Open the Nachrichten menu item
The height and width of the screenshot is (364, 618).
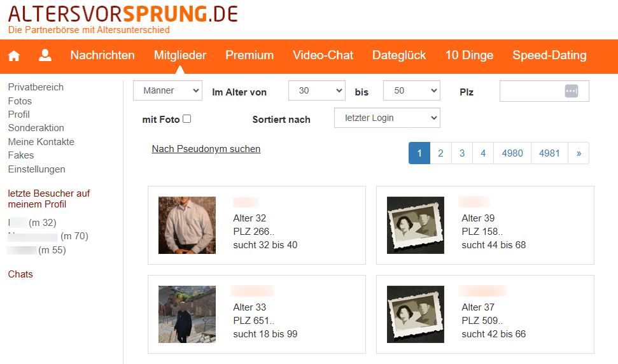pos(102,55)
